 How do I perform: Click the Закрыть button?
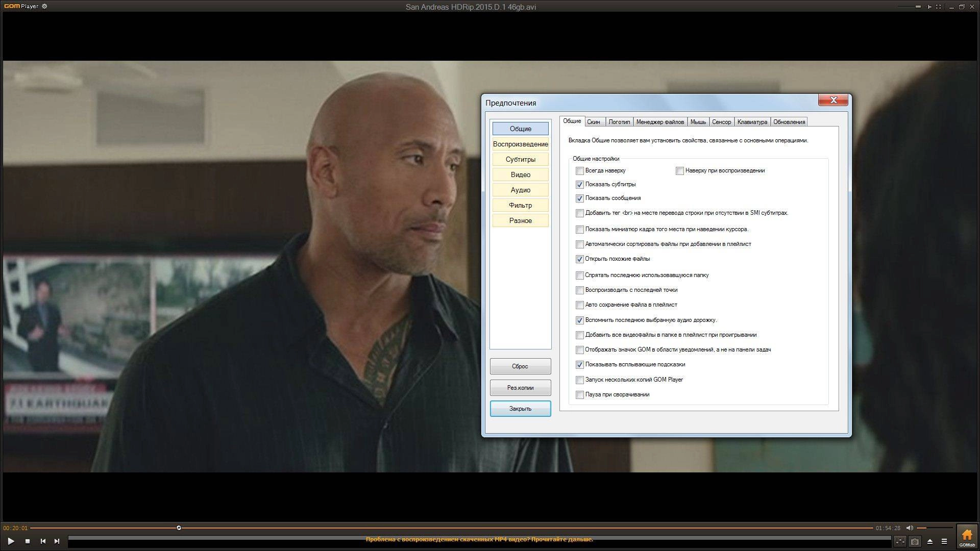click(520, 409)
